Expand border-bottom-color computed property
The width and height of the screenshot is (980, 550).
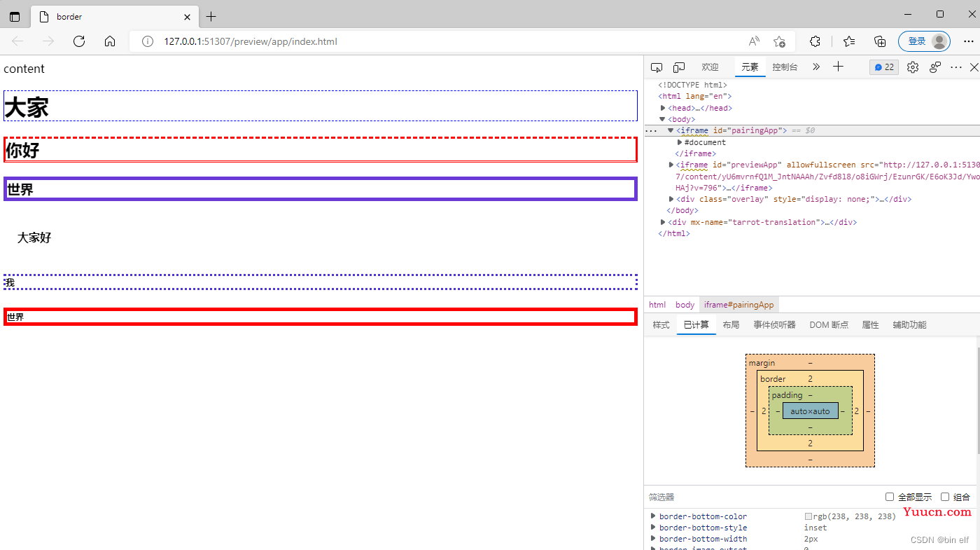654,516
